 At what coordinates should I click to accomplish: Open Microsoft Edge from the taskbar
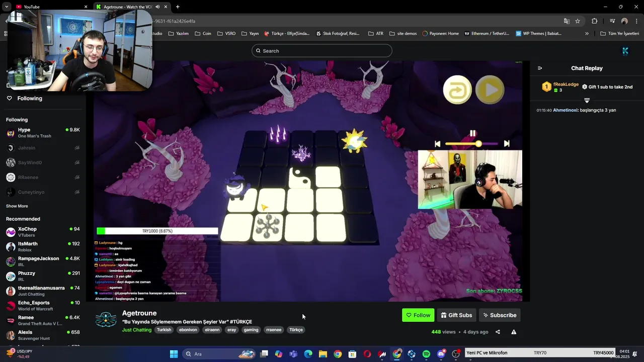308,354
